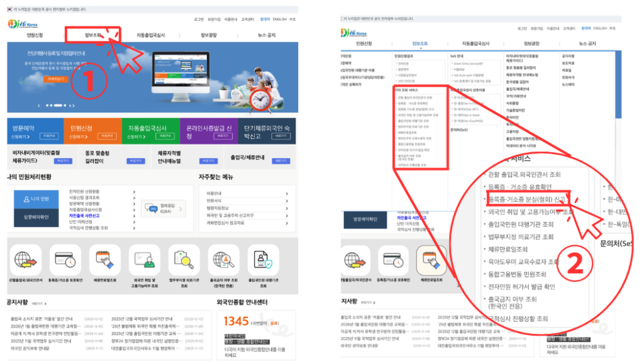The width and height of the screenshot is (644, 362).
Task: Click 법무부지정 의료기관 조회 magnifier icon, left screenshot
Action: click(x=184, y=259)
